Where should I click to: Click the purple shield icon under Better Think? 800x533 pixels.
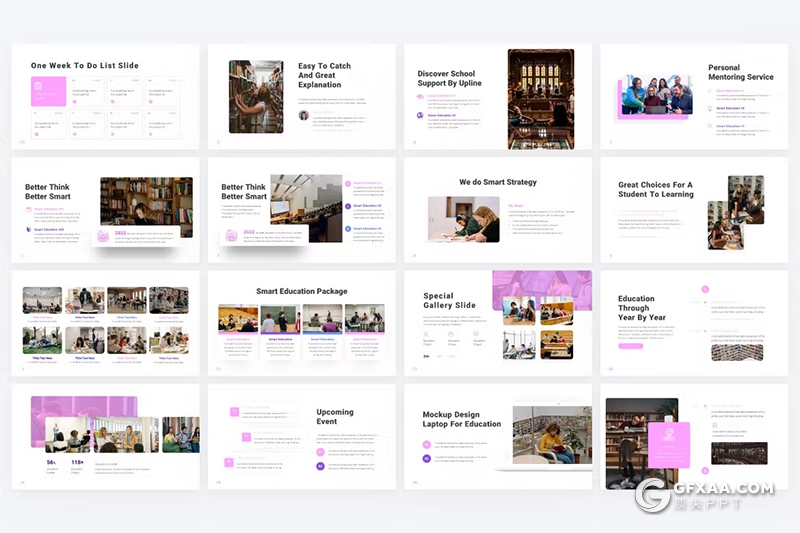coord(29,229)
